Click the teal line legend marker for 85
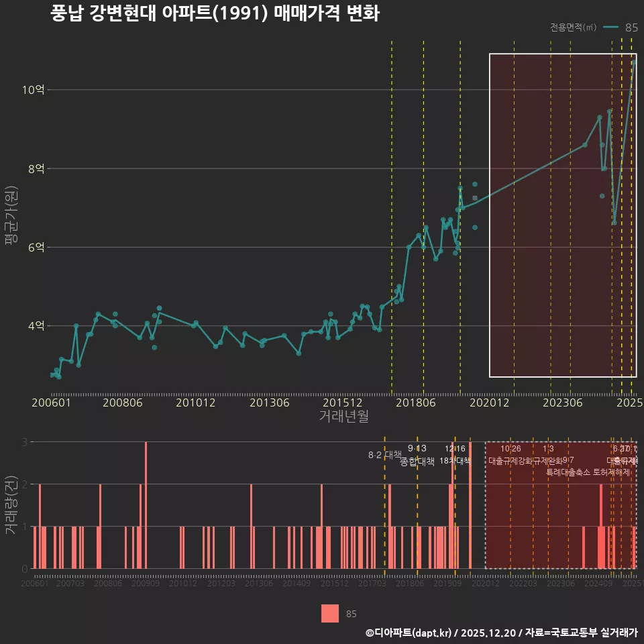The image size is (644, 644). click(610, 28)
